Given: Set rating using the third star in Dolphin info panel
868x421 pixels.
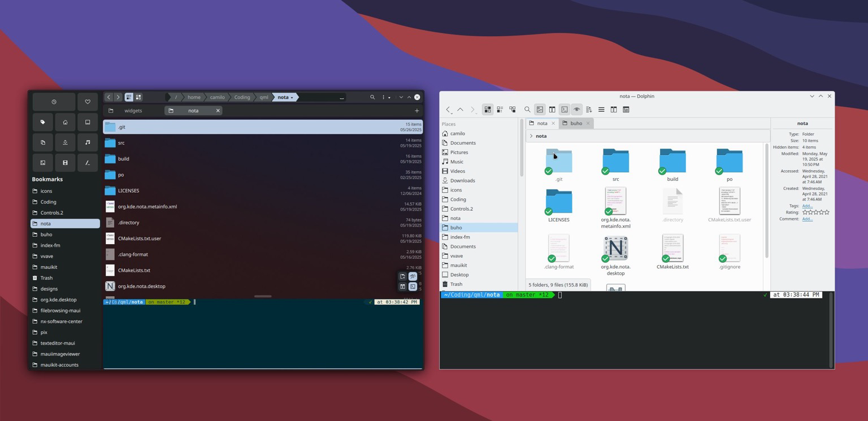Looking at the screenshot, I should tap(816, 212).
